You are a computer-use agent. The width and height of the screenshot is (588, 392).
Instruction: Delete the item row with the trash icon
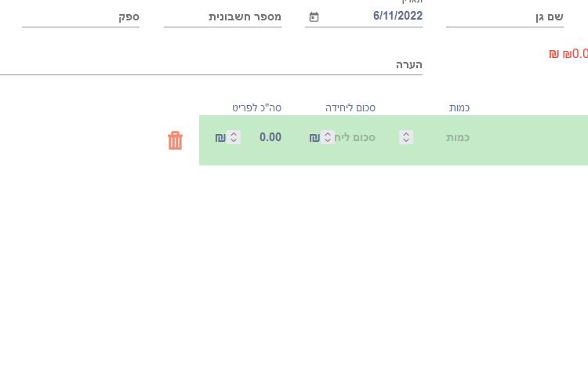175,140
